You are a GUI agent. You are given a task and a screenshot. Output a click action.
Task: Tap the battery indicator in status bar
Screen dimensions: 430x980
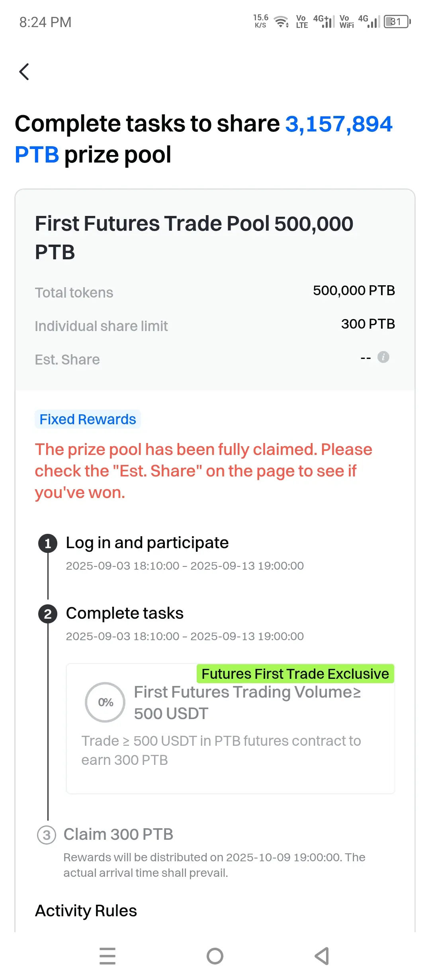(x=397, y=22)
